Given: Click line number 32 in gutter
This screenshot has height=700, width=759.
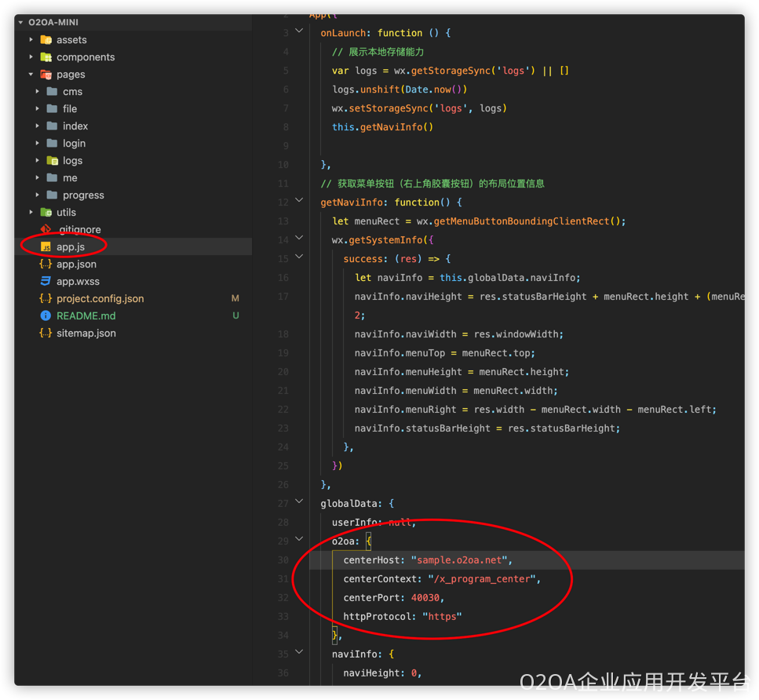Looking at the screenshot, I should 283,597.
